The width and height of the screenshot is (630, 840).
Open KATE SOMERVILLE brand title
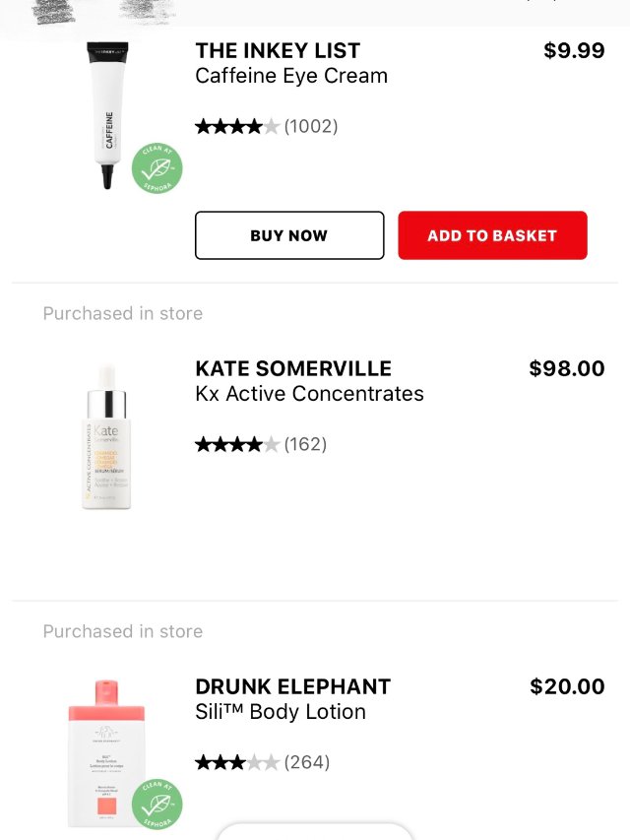293,368
